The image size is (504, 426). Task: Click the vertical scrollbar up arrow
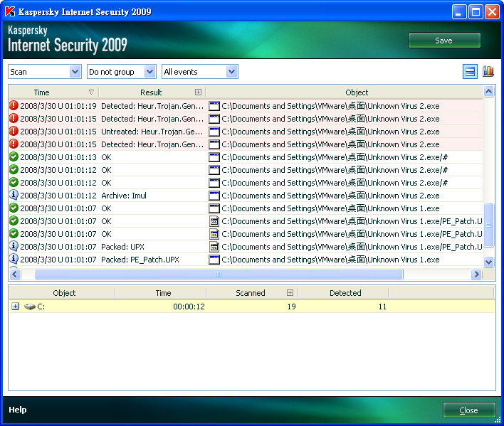point(488,92)
